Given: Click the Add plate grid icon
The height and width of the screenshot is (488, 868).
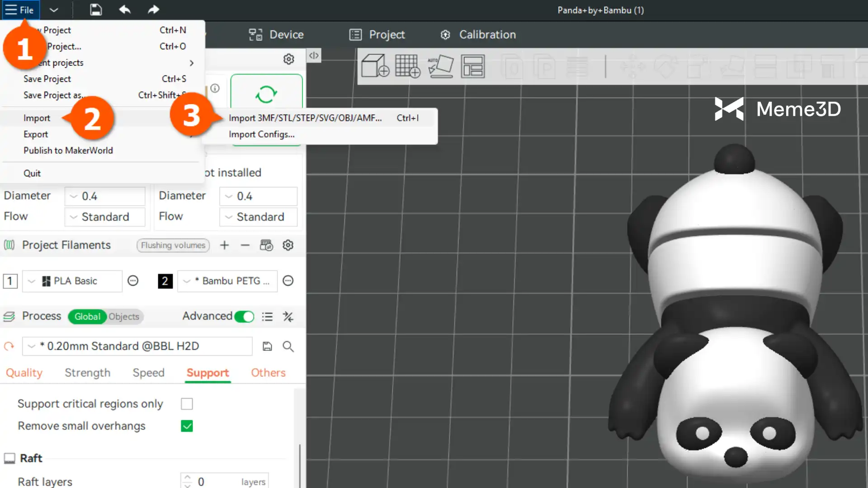Looking at the screenshot, I should coord(407,66).
